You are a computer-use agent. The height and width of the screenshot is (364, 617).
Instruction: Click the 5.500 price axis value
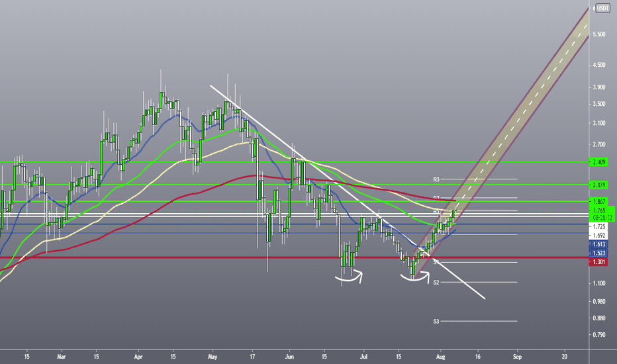click(x=599, y=34)
